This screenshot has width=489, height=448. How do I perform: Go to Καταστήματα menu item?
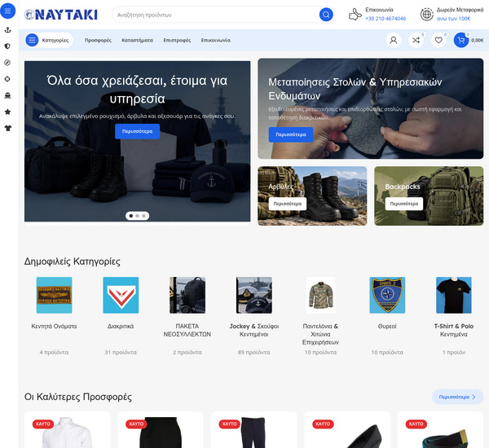click(x=137, y=40)
